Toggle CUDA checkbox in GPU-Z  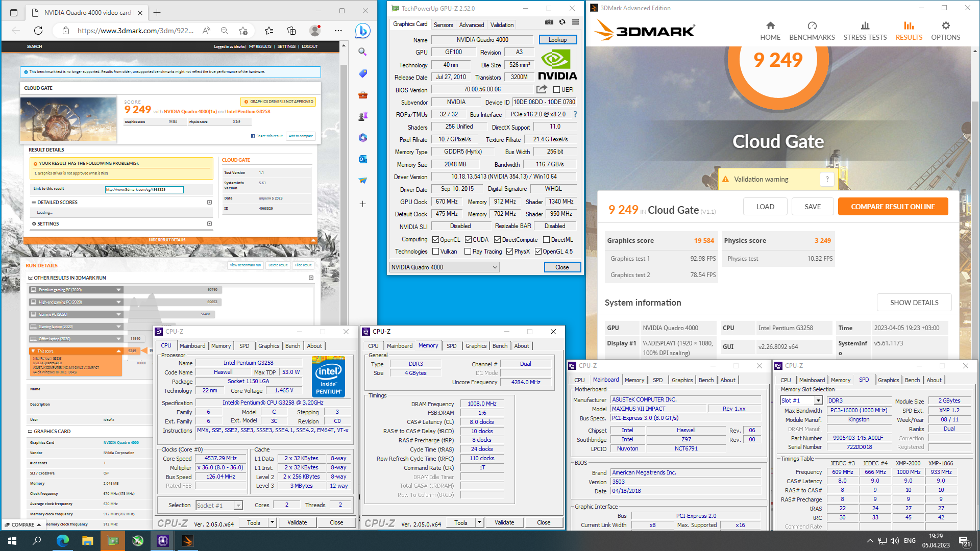(x=468, y=240)
